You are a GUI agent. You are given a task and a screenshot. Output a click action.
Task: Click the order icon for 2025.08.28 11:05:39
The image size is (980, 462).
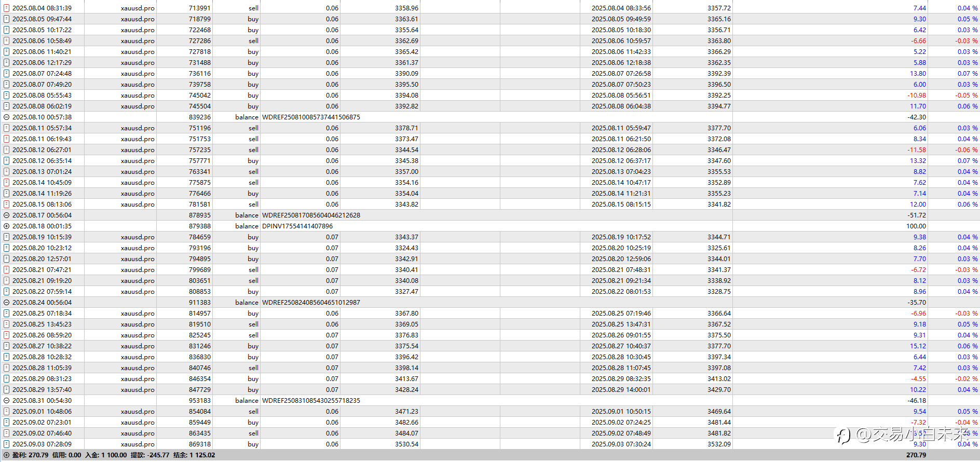(7, 368)
